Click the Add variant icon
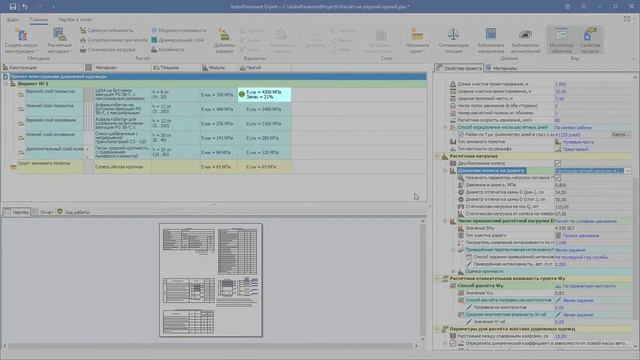 pos(224,35)
